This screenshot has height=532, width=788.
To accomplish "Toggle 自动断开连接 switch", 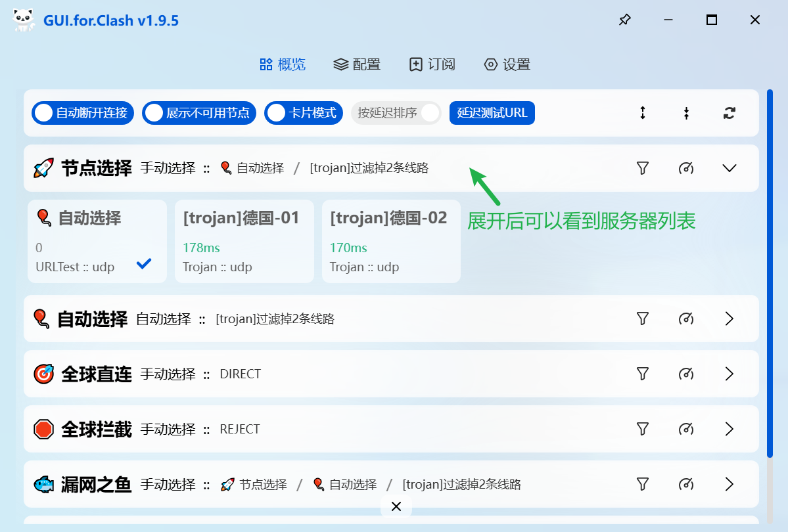I will click(x=83, y=113).
